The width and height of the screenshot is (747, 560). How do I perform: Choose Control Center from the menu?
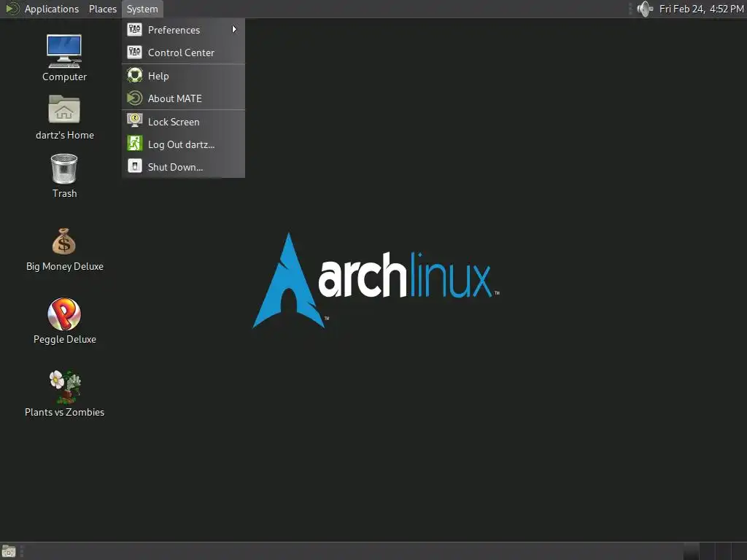(183, 52)
